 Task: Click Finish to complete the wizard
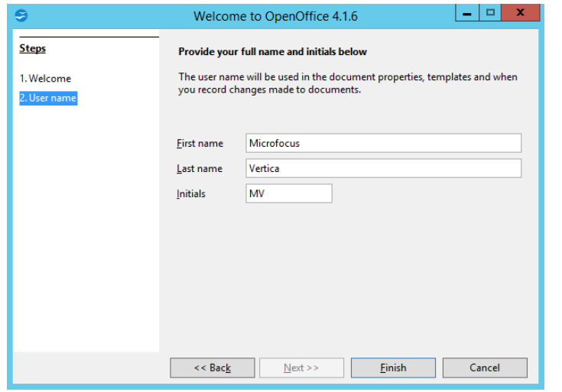point(393,368)
